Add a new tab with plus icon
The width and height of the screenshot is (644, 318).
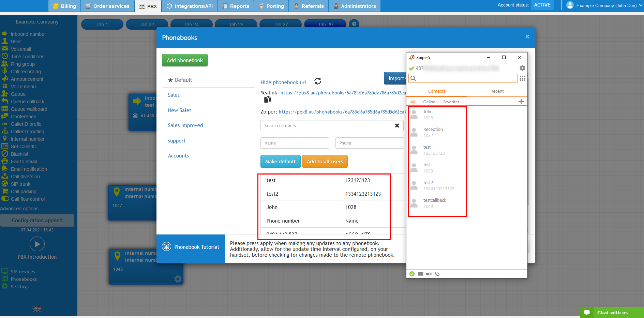pyautogui.click(x=354, y=24)
